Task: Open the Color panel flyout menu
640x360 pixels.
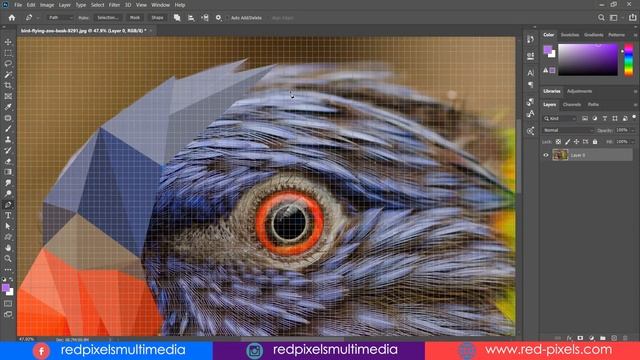Action: pyautogui.click(x=635, y=35)
